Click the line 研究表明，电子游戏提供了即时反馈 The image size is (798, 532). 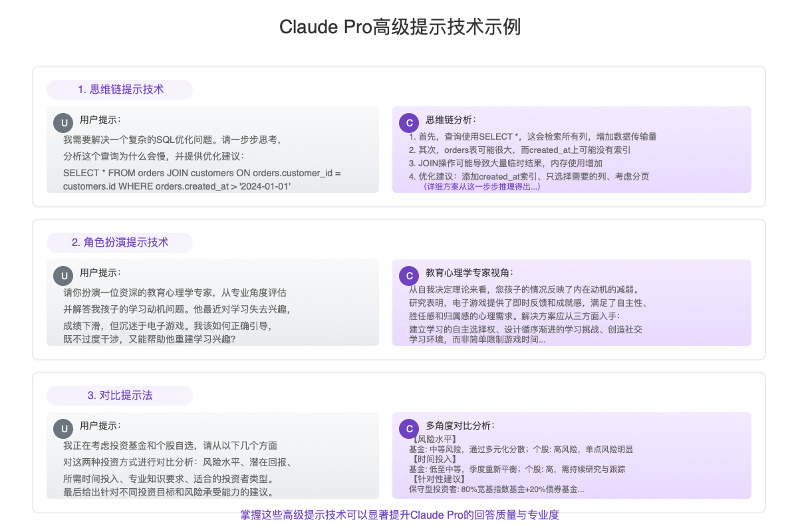click(x=529, y=303)
